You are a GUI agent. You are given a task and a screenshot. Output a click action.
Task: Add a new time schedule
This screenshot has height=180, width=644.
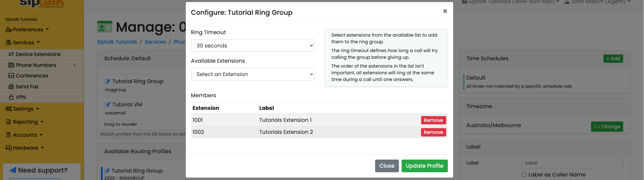613,59
